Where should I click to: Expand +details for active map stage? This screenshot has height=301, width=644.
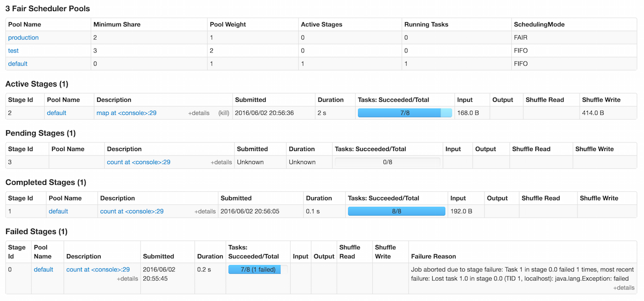[199, 113]
